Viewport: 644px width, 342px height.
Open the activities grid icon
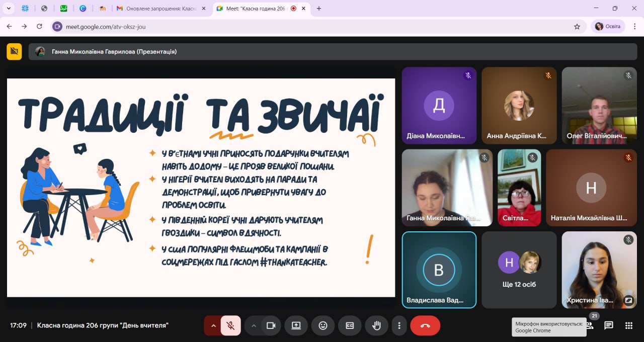tap(628, 325)
